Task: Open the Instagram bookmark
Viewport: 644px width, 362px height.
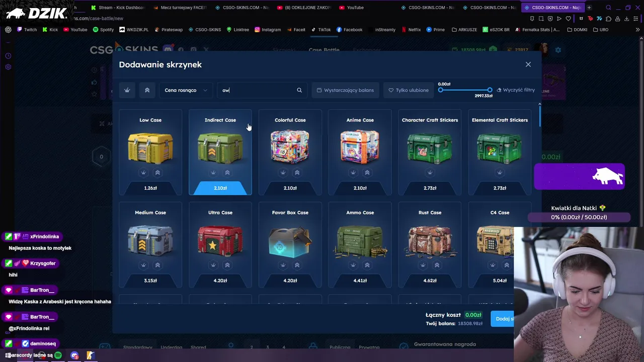Action: [x=268, y=30]
